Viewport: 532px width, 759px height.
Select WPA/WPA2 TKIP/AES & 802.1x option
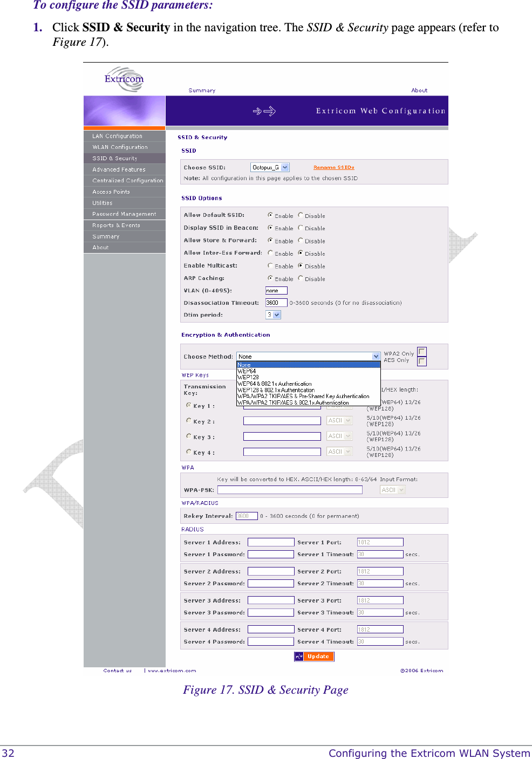pos(309,402)
